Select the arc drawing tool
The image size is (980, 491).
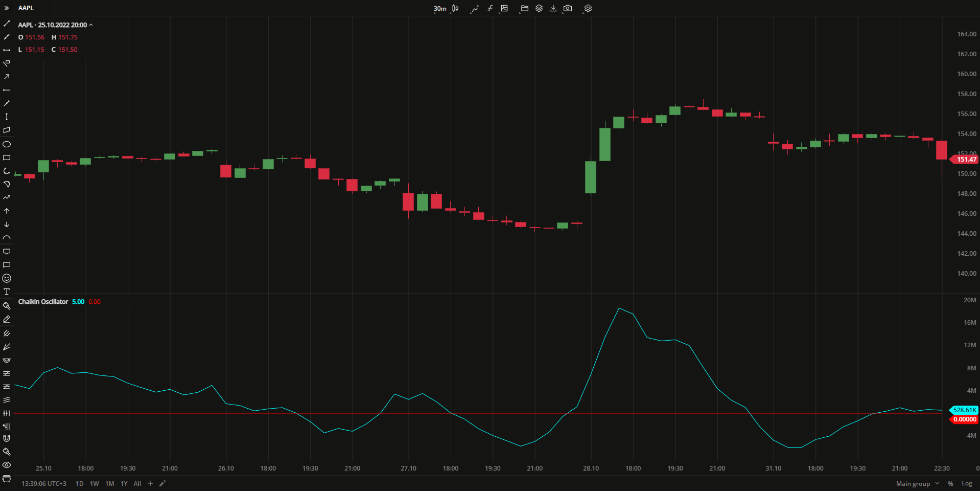(x=7, y=238)
